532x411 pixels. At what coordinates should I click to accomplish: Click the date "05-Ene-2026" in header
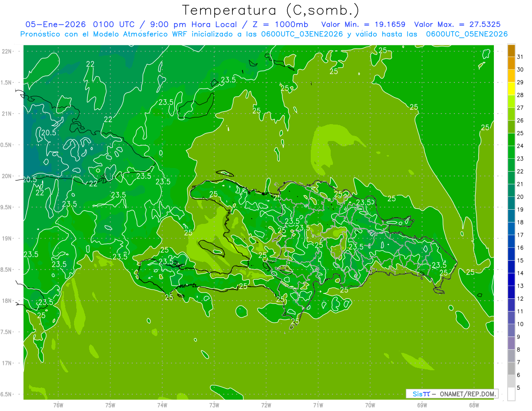point(55,24)
